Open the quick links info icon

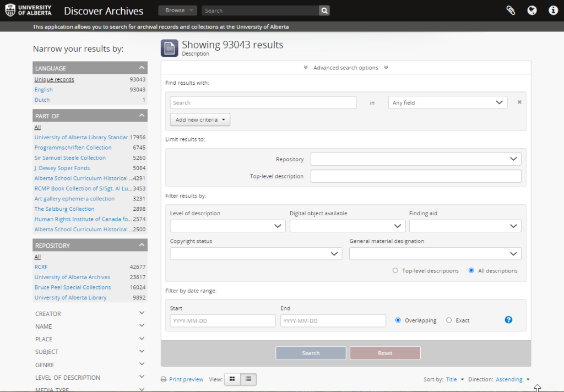point(553,10)
